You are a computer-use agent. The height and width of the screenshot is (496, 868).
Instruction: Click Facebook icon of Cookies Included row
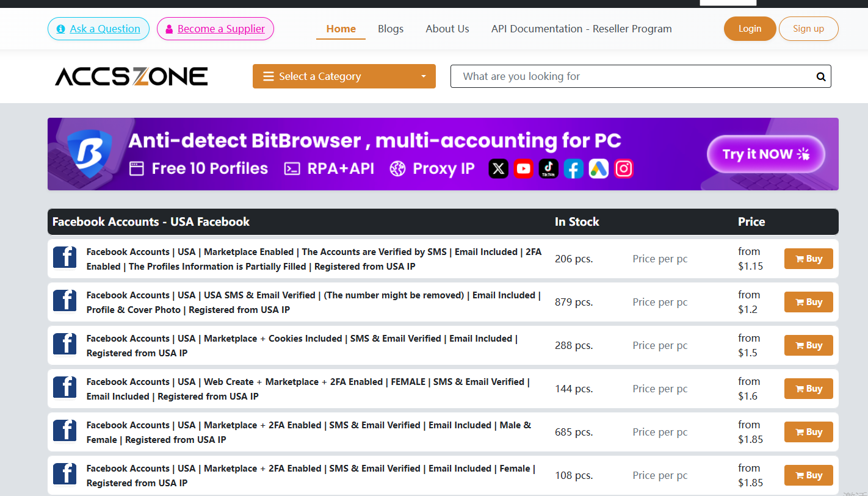(65, 344)
